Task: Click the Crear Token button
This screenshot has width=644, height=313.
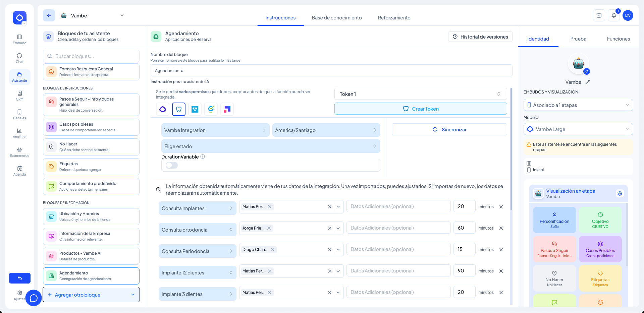Action: pos(421,109)
